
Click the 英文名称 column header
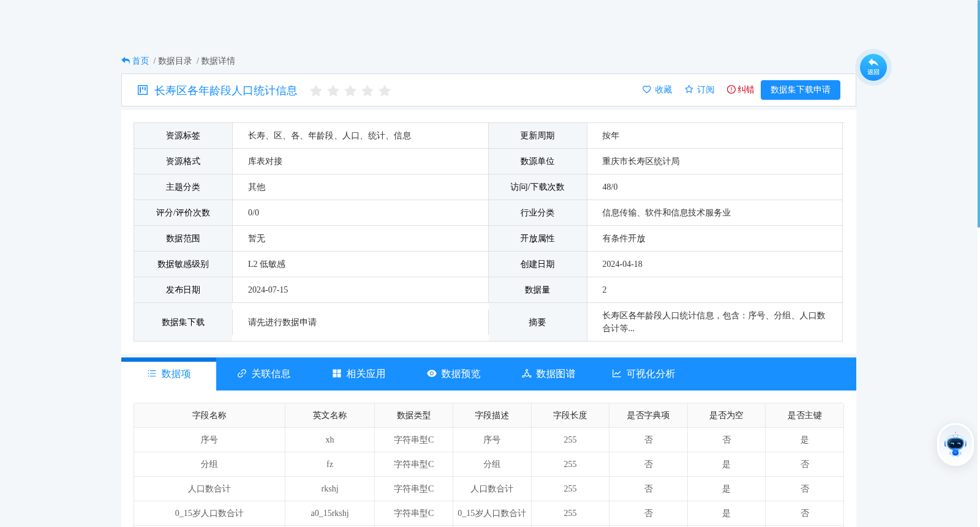[330, 415]
